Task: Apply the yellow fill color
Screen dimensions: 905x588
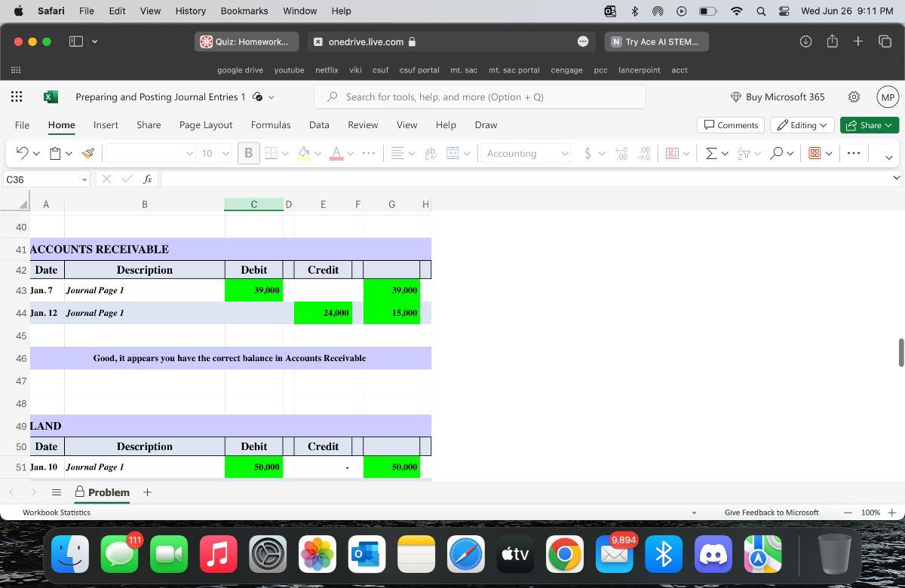Action: pyautogui.click(x=304, y=153)
